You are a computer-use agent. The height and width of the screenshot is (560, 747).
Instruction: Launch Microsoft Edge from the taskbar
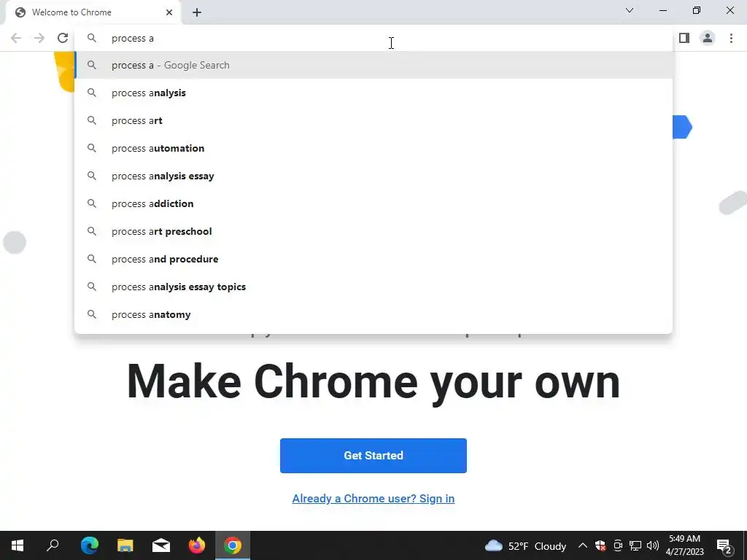[90, 545]
